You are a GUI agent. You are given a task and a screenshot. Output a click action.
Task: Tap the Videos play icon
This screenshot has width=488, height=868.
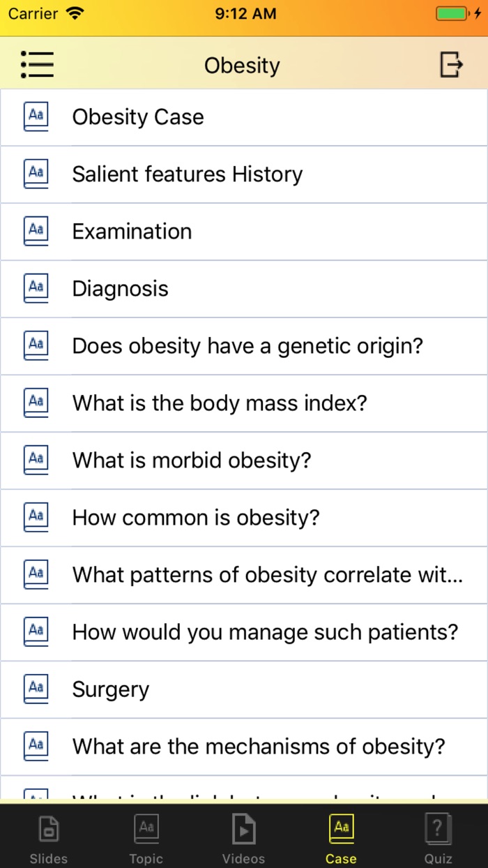[243, 829]
